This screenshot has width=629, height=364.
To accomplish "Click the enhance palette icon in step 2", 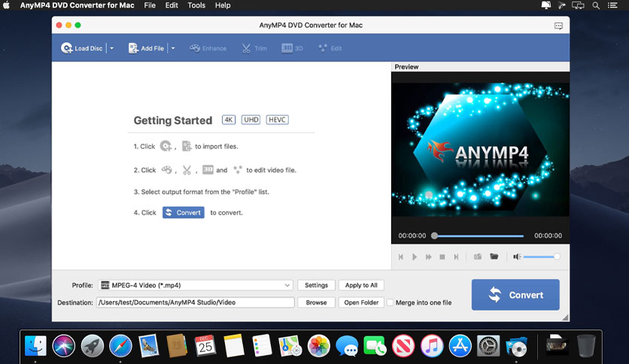I will coord(166,169).
